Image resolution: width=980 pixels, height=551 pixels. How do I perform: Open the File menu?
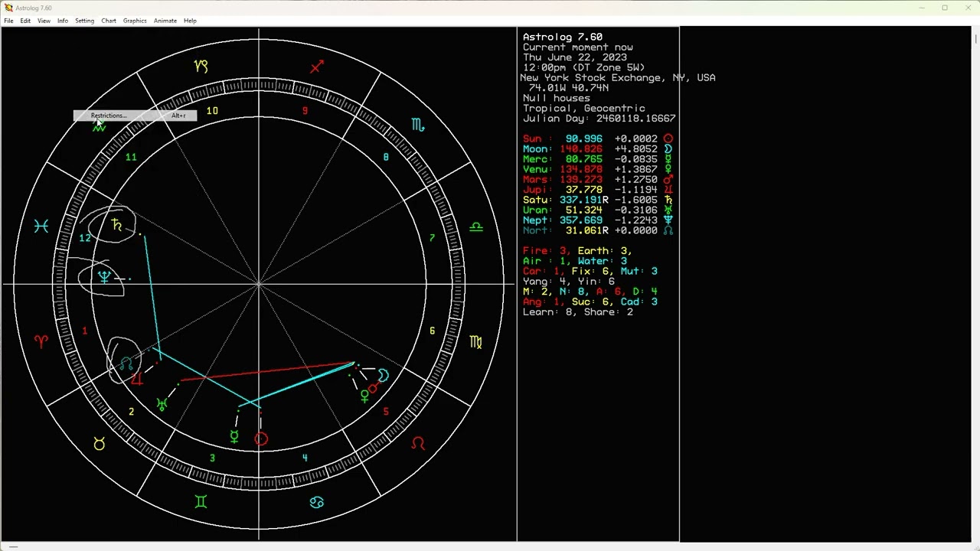8,21
